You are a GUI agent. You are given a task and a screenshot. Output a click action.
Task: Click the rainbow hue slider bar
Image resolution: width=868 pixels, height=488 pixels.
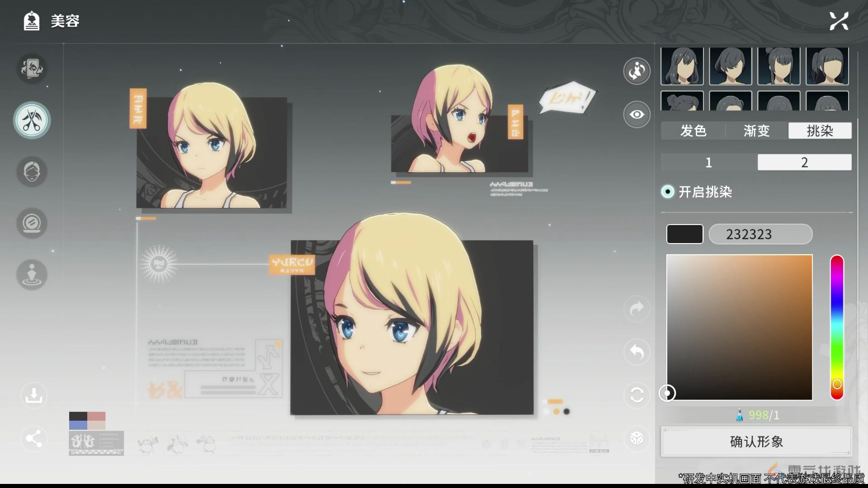coord(837,327)
